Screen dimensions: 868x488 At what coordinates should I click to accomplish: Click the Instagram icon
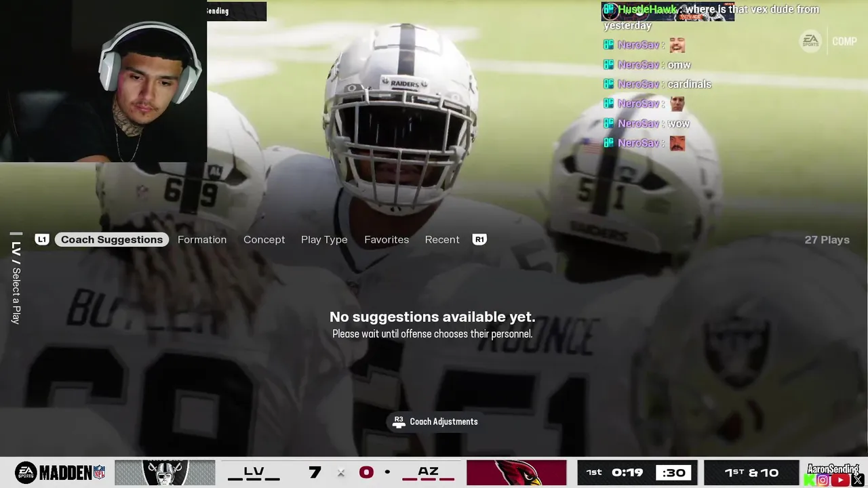(x=823, y=481)
